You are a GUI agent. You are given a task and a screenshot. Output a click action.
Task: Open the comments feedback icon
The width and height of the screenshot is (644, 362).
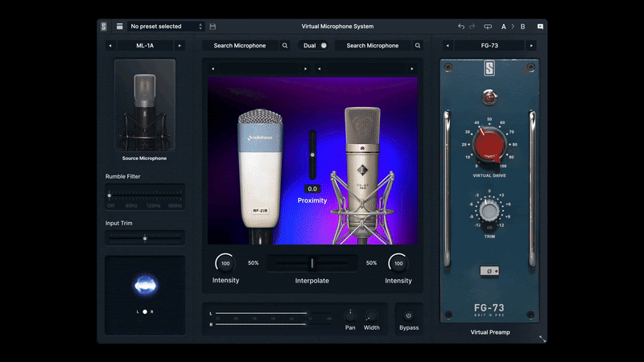coord(540,27)
